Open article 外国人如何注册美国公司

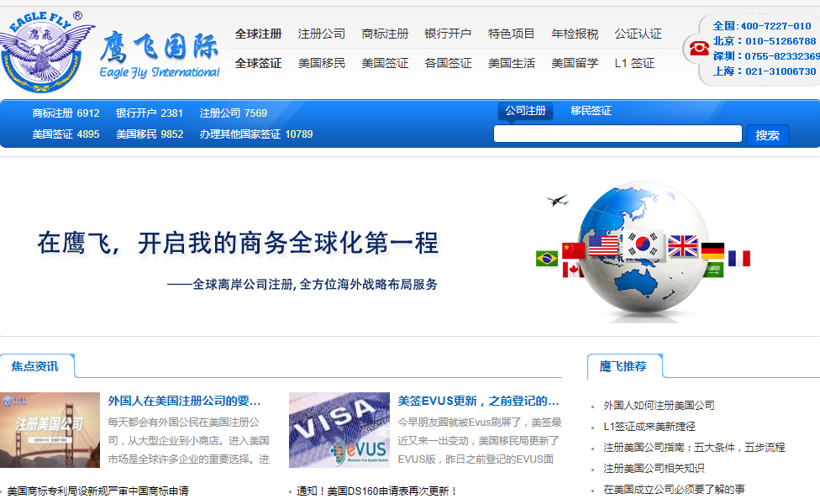659,405
